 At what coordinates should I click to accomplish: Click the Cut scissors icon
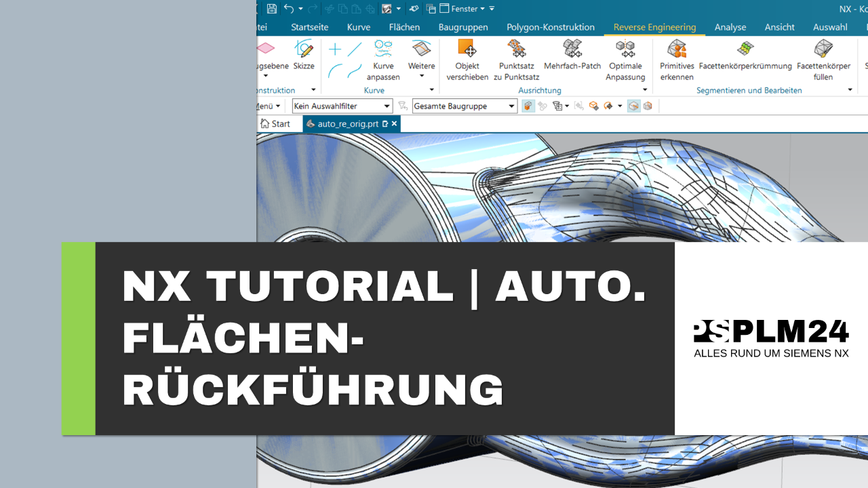[330, 9]
